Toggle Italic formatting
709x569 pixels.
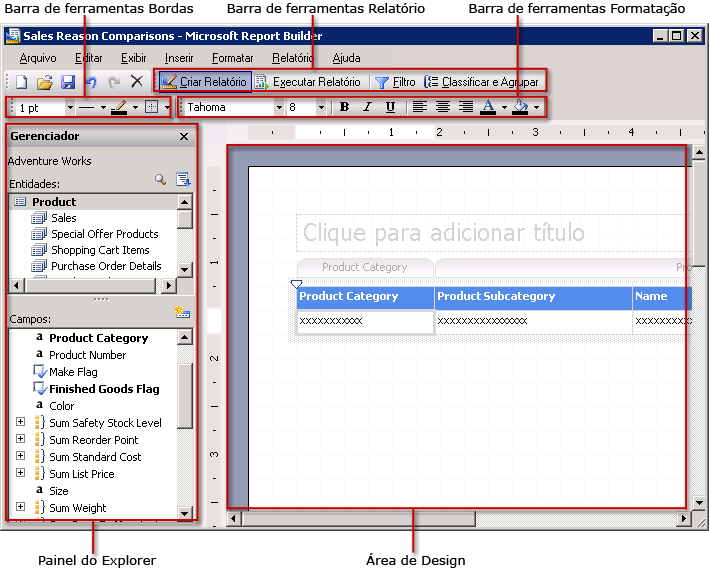point(367,107)
